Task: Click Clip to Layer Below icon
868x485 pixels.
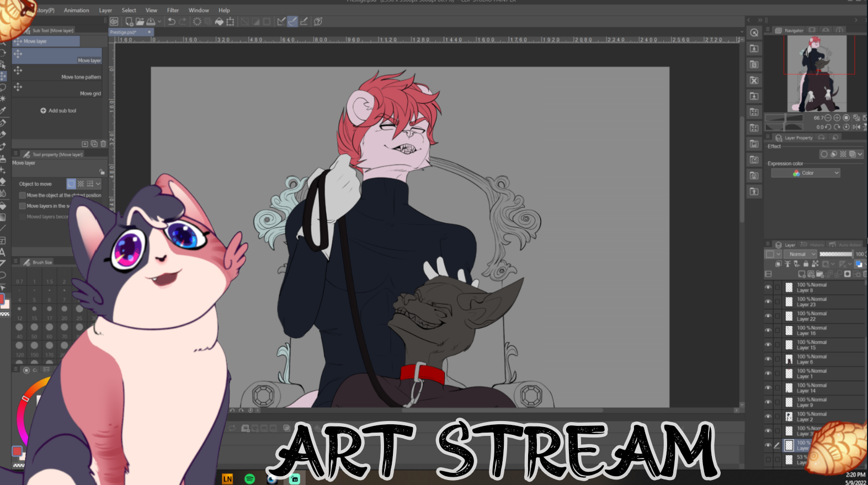Action: pos(779,264)
